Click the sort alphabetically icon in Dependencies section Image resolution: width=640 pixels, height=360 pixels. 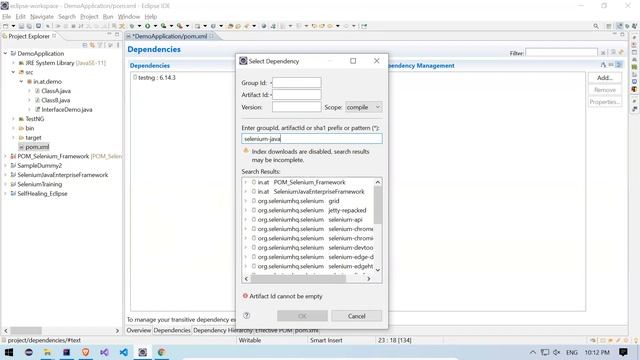pyautogui.click(x=603, y=65)
